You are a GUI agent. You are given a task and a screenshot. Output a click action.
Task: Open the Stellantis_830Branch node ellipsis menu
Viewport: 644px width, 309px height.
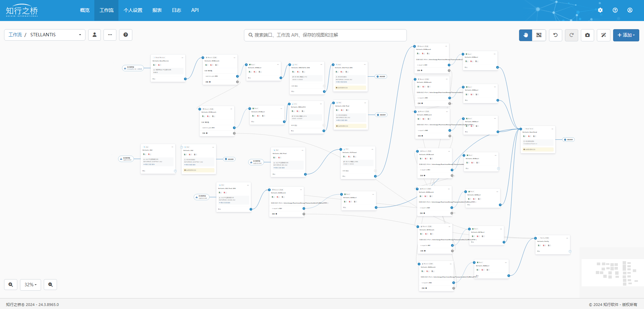446,46
